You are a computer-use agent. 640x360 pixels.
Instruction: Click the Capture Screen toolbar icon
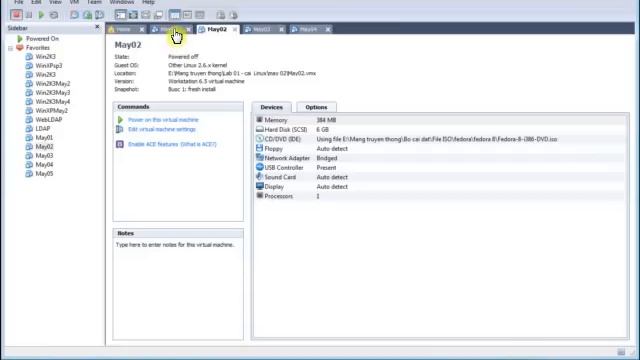[221, 15]
